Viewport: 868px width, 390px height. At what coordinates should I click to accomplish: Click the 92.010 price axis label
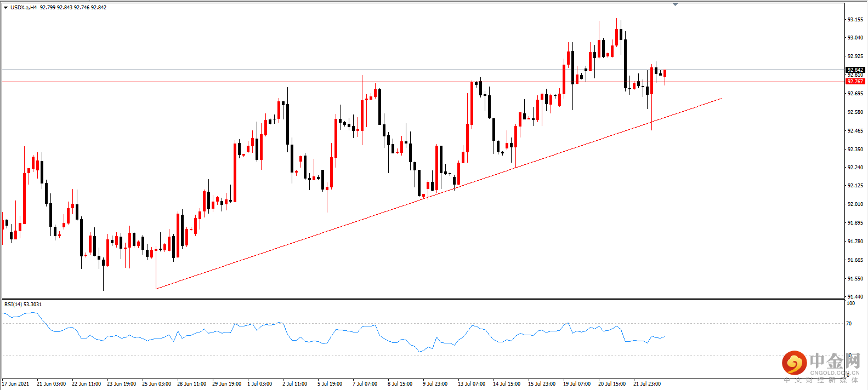coord(855,204)
